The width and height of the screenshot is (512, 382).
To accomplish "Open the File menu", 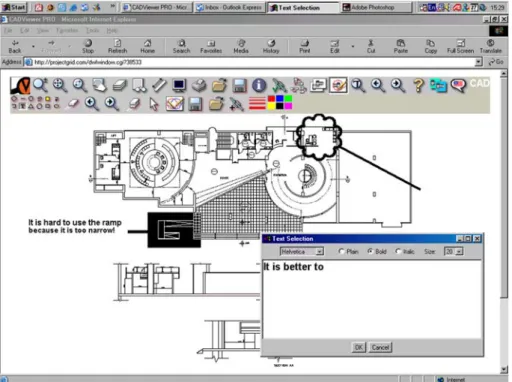I will (x=8, y=31).
